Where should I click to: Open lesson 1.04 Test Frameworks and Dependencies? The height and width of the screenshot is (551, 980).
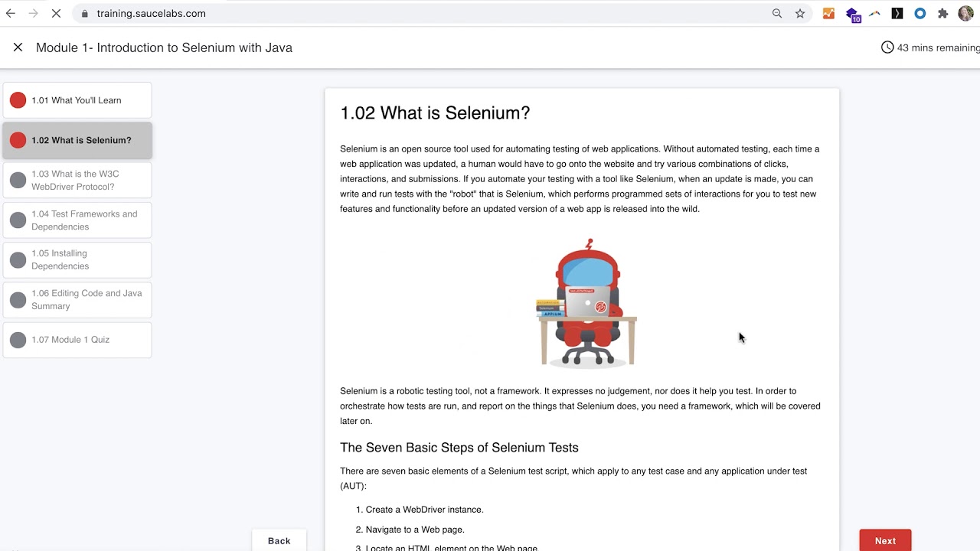pos(77,220)
